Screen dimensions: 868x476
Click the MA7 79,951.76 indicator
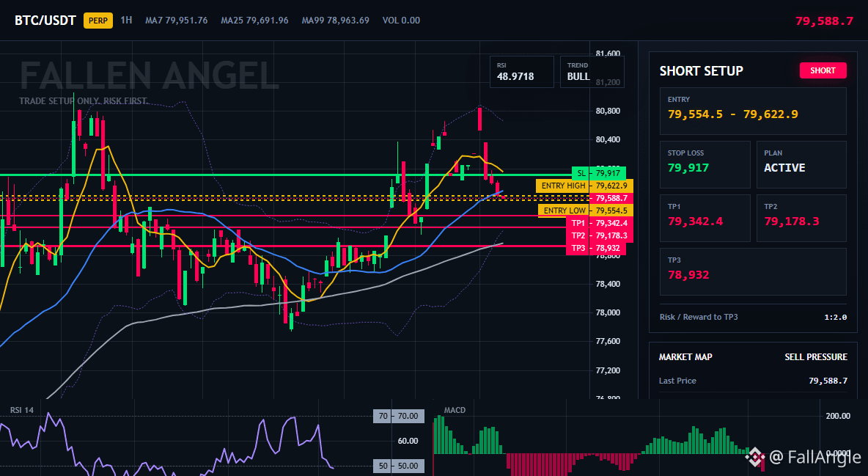[x=177, y=21]
